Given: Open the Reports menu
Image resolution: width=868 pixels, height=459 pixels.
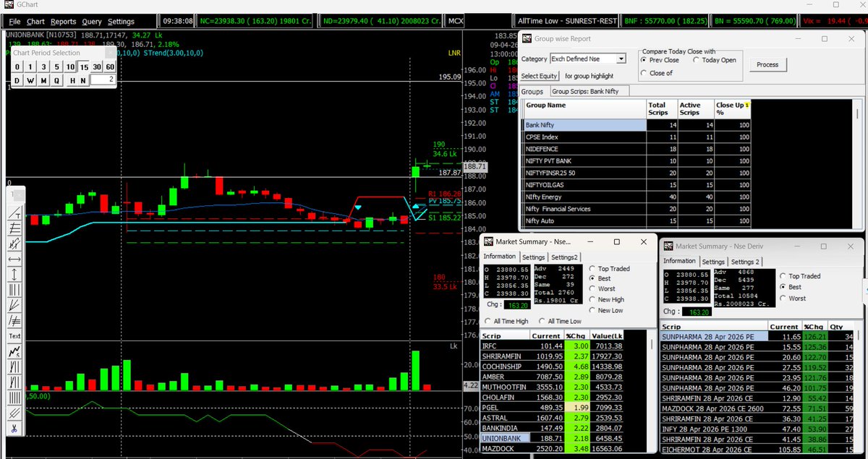Looking at the screenshot, I should point(63,22).
